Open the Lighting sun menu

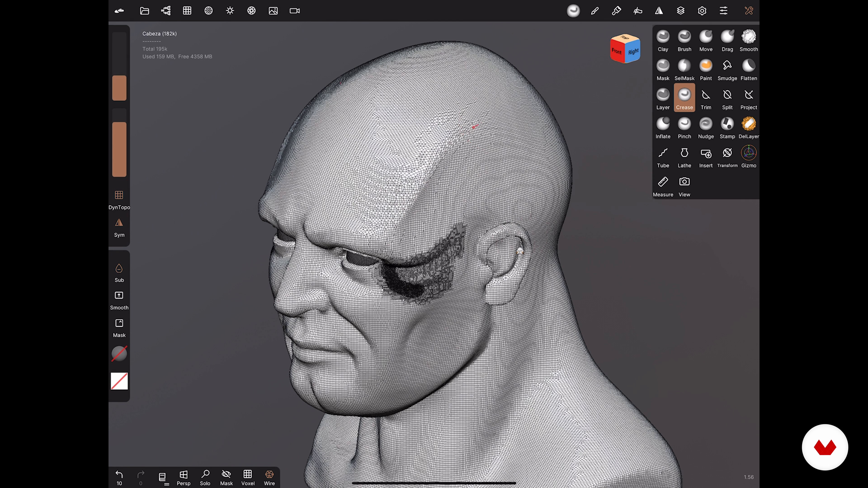click(230, 11)
